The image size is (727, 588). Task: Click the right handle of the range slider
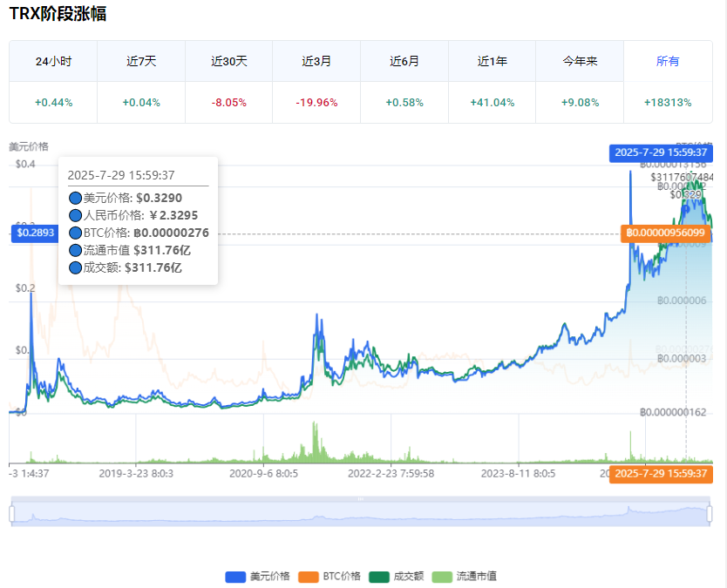(x=710, y=514)
